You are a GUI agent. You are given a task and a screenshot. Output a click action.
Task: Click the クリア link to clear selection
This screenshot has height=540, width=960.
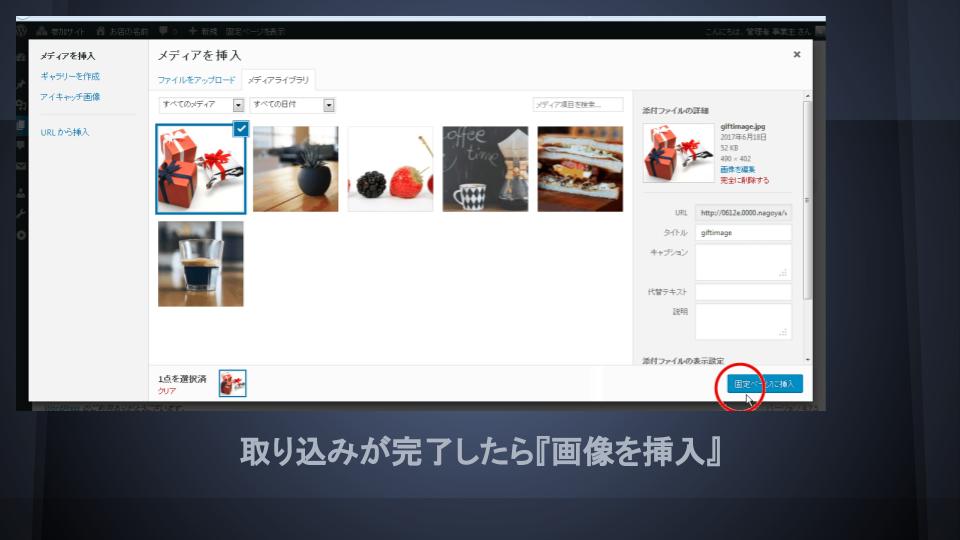click(x=167, y=391)
